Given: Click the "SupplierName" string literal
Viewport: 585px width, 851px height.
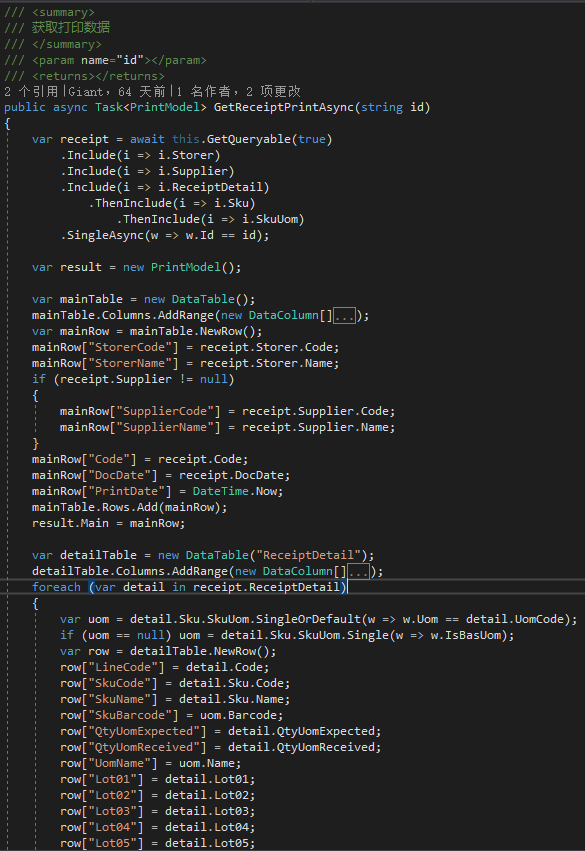Looking at the screenshot, I should pos(164,428).
